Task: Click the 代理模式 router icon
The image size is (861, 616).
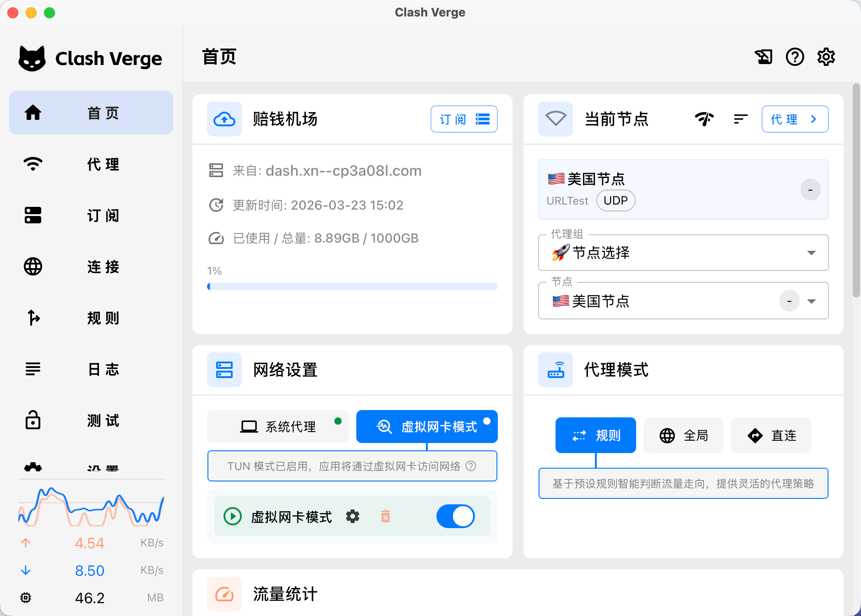Action: tap(556, 370)
